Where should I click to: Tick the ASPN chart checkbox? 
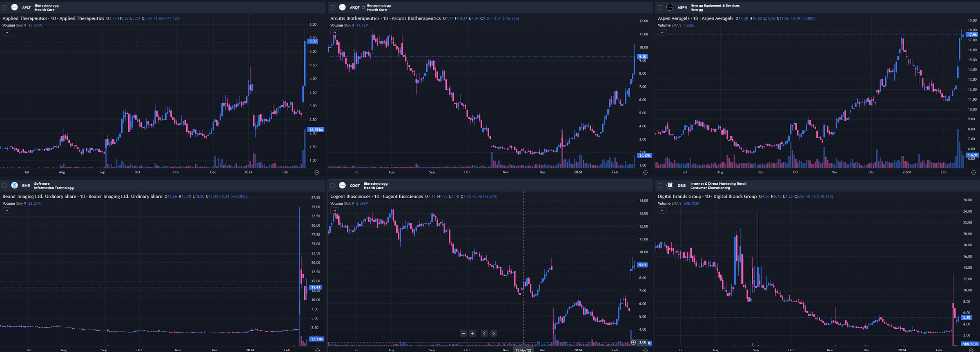click(x=660, y=7)
